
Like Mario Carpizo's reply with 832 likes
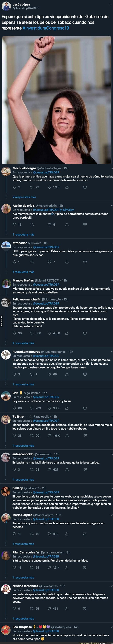coord(49,534)
